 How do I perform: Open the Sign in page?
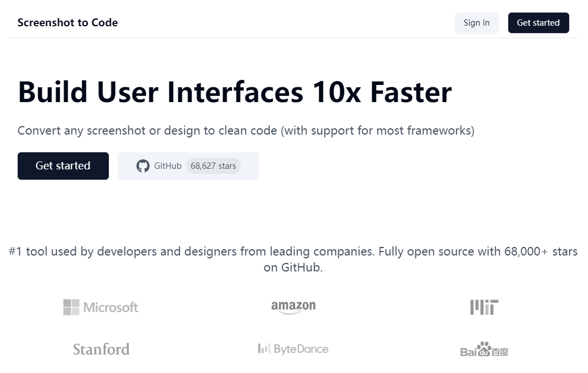[476, 23]
